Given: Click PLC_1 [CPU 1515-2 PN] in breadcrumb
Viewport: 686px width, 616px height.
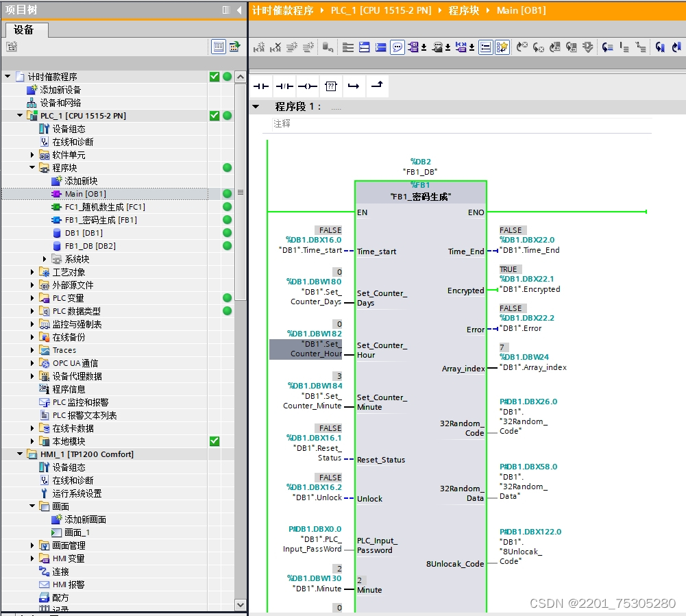Looking at the screenshot, I should [381, 10].
